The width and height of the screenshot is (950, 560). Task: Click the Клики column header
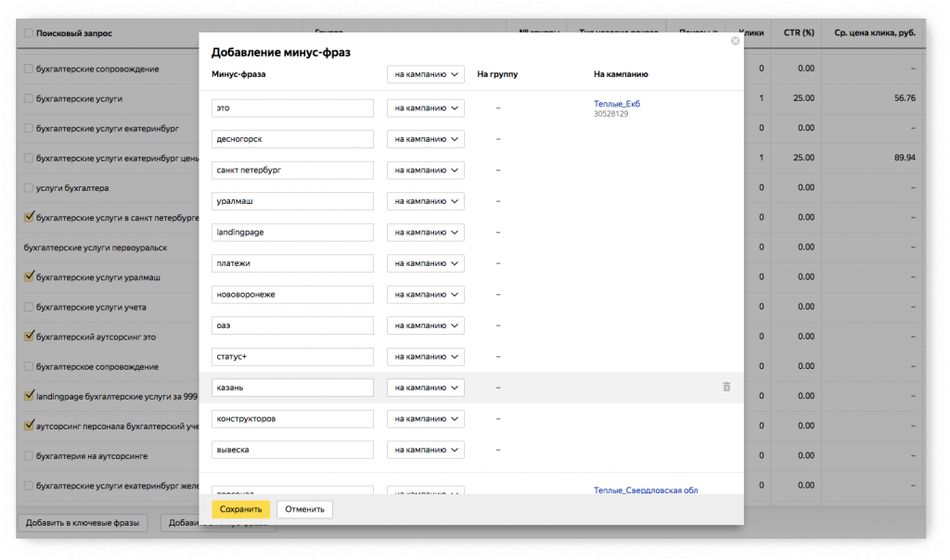751,32
